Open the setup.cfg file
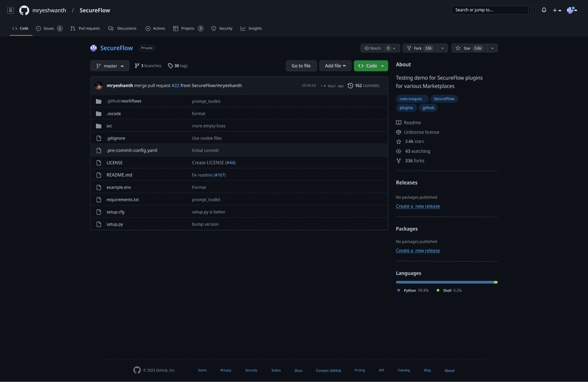Image resolution: width=588 pixels, height=382 pixels. 115,212
